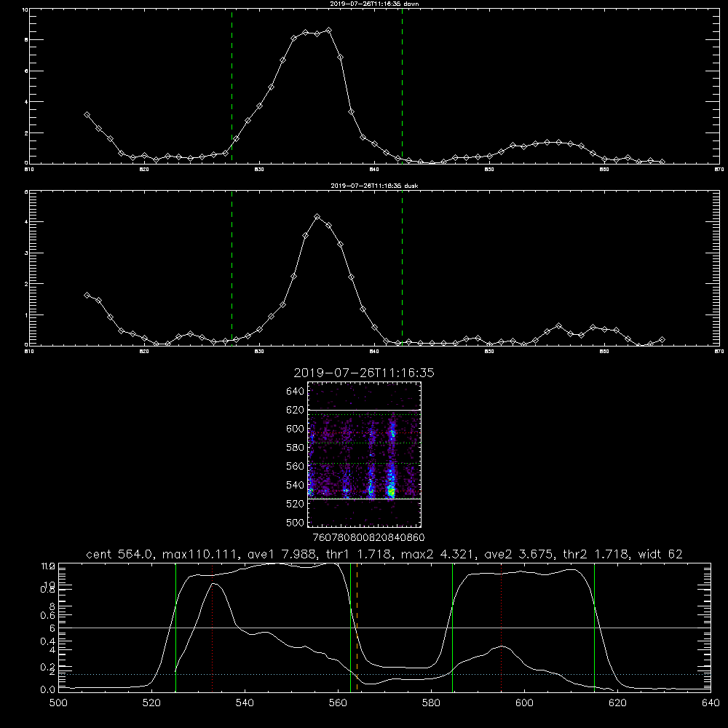Click the bottom plot x-axis label 500
This screenshot has width=728, height=728.
click(58, 703)
